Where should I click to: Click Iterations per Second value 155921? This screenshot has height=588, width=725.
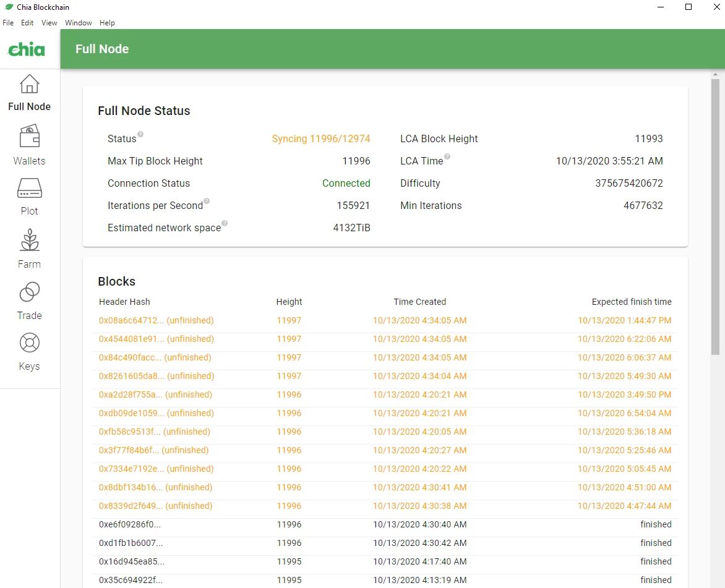click(x=353, y=205)
